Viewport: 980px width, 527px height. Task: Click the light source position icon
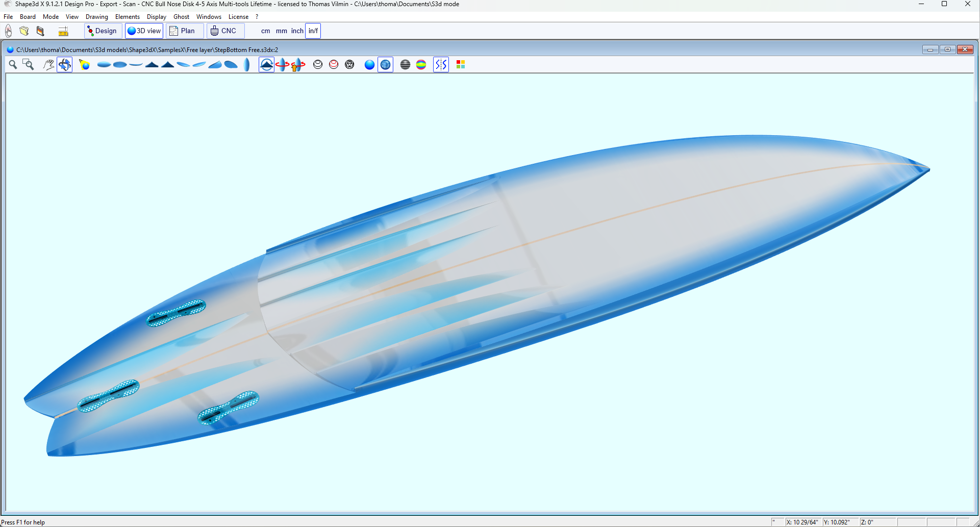[x=85, y=65]
